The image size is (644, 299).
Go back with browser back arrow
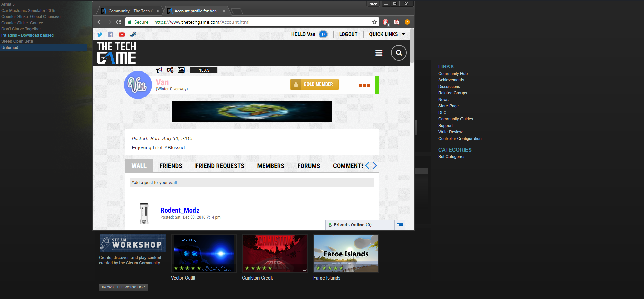coord(100,22)
